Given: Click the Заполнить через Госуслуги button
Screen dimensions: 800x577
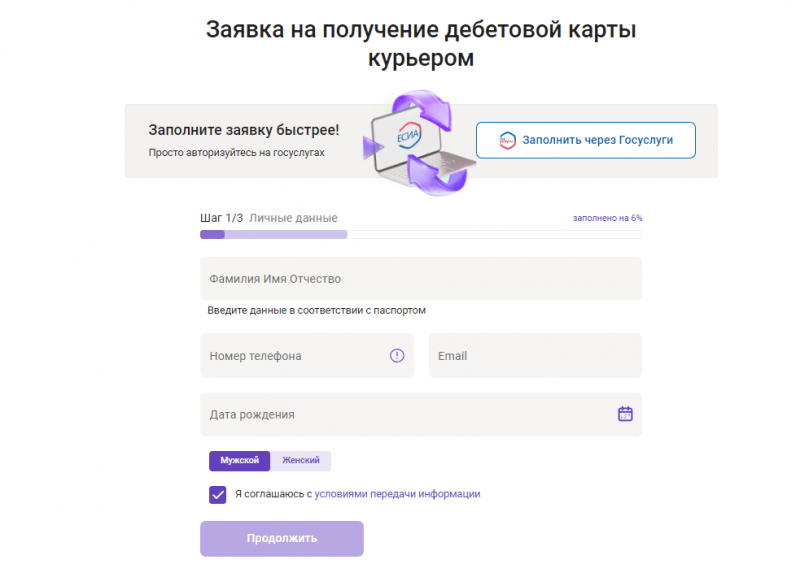Looking at the screenshot, I should [x=585, y=140].
